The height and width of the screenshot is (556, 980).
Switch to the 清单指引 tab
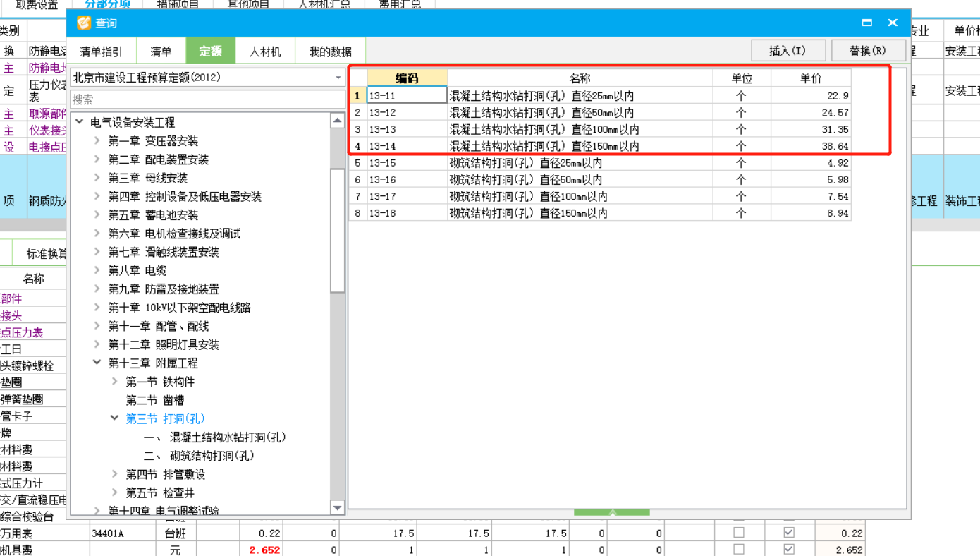click(101, 52)
